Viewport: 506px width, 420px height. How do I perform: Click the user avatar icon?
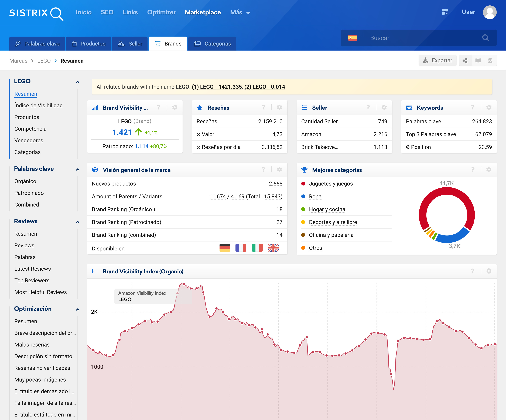coord(490,12)
